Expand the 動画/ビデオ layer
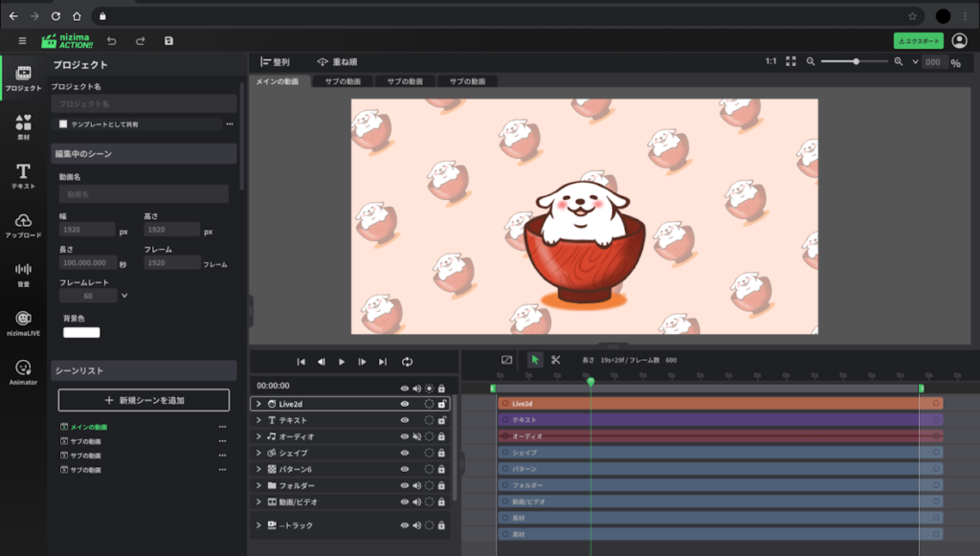 pos(258,501)
